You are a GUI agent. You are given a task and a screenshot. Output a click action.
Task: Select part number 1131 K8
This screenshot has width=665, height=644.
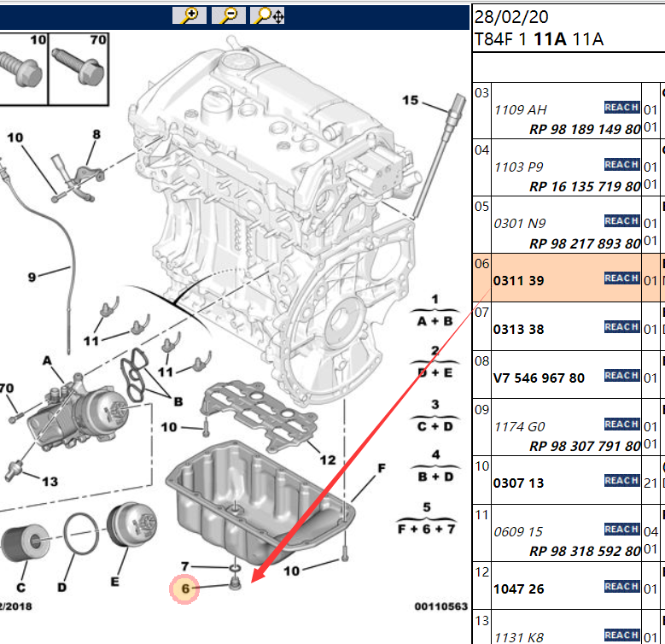519,637
